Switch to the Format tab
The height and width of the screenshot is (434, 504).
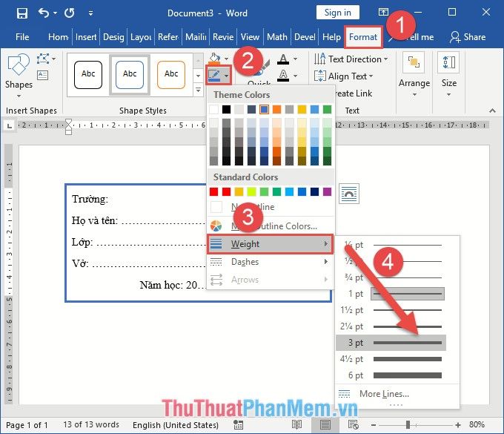[363, 37]
